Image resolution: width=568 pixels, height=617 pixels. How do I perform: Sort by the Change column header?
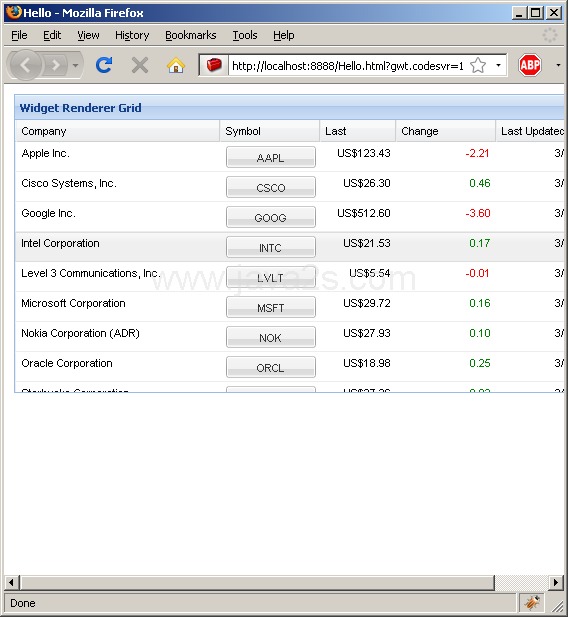(x=445, y=131)
